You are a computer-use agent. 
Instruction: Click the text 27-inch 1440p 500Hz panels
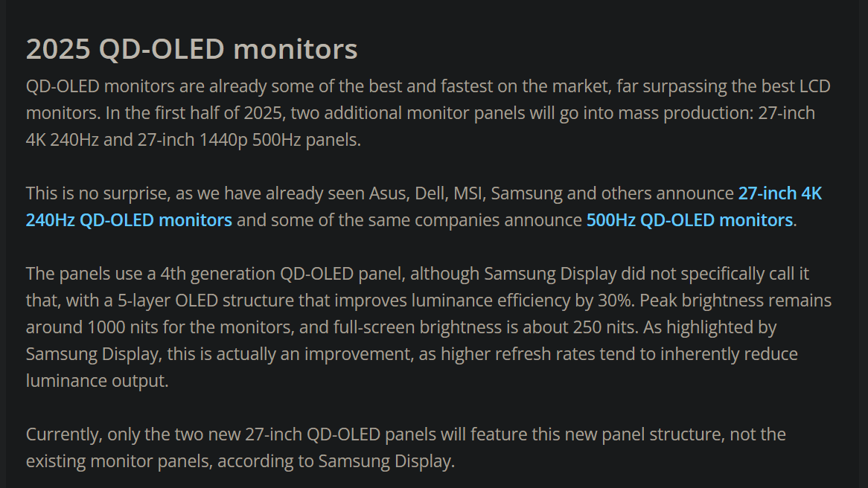tap(249, 140)
